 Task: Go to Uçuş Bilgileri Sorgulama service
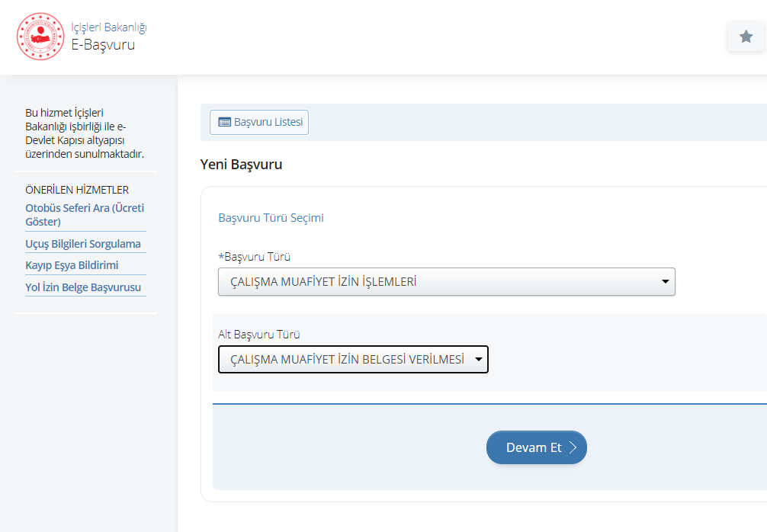coord(83,244)
